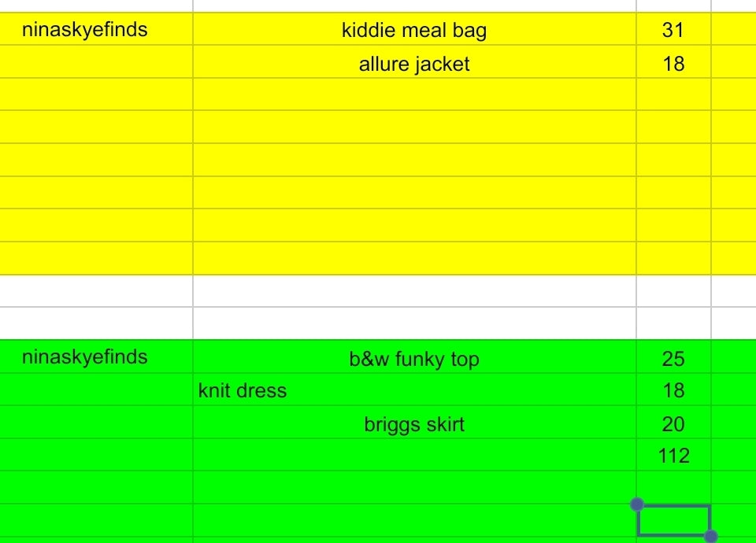This screenshot has height=543, width=756.
Task: Click the b&w funky top cell
Action: point(414,359)
